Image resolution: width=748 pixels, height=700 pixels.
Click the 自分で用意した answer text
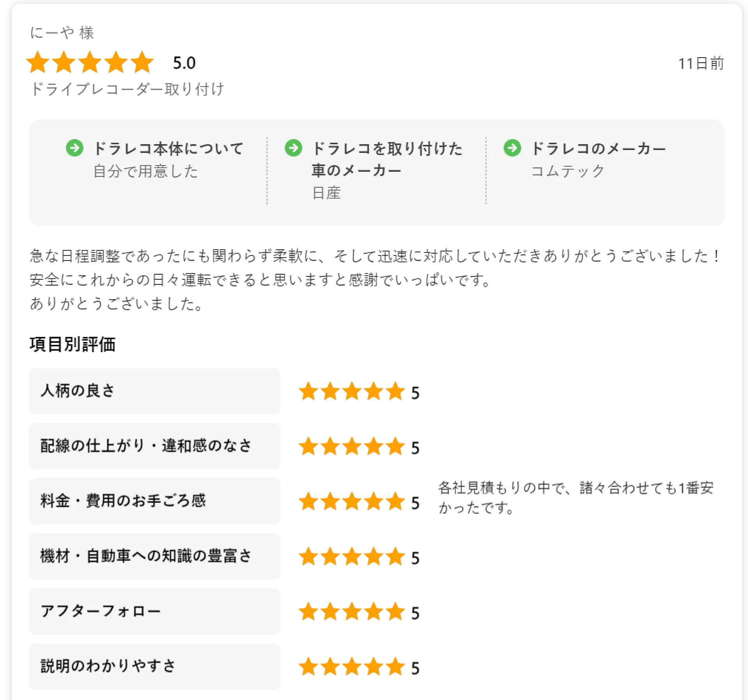click(146, 171)
